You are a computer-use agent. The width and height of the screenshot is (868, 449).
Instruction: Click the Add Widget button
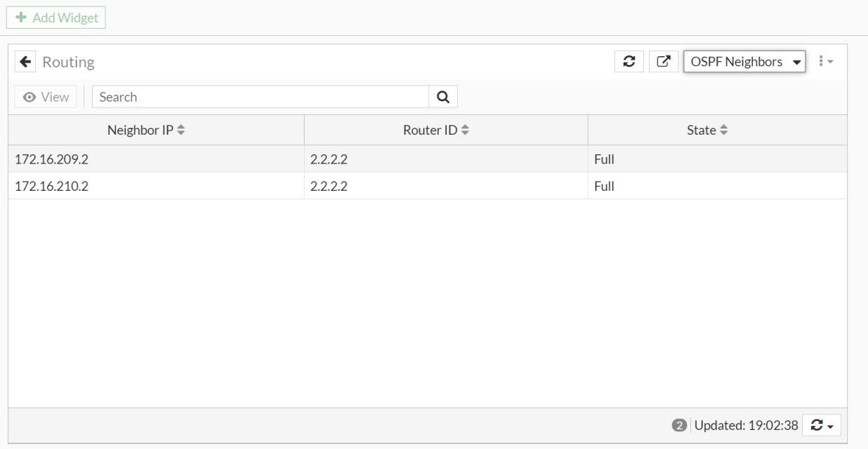point(56,18)
